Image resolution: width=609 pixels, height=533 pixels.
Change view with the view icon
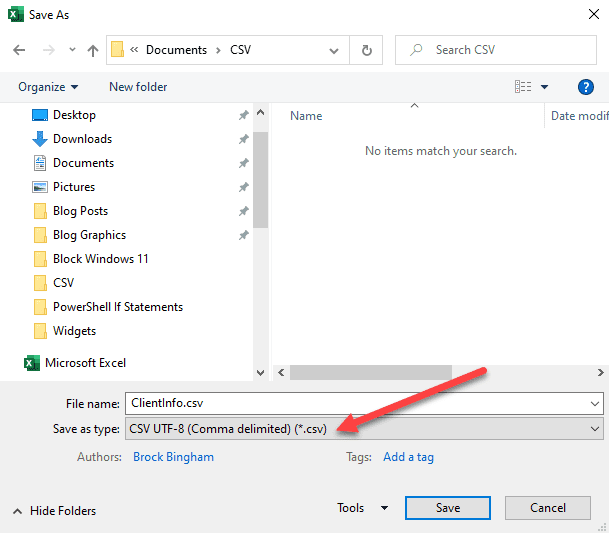(523, 87)
